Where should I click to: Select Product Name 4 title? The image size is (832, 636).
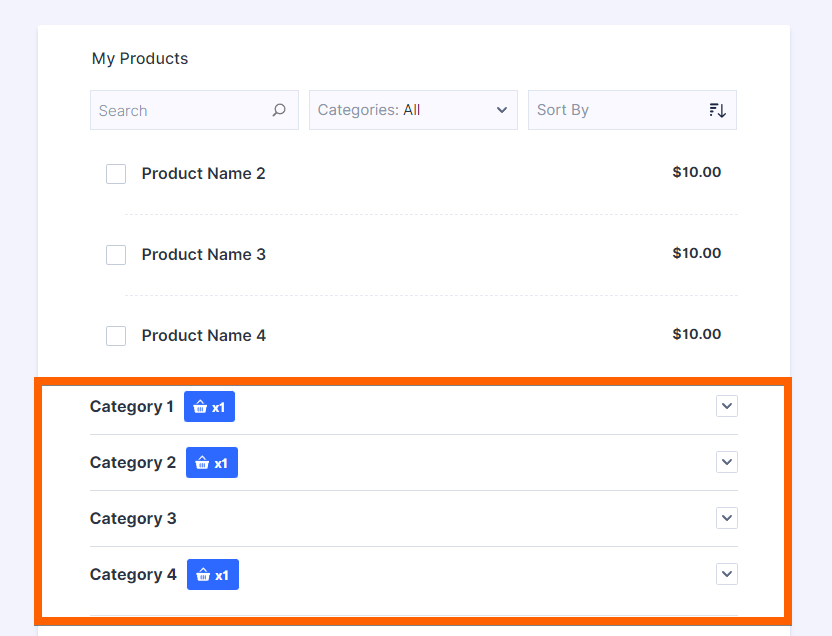pos(203,336)
